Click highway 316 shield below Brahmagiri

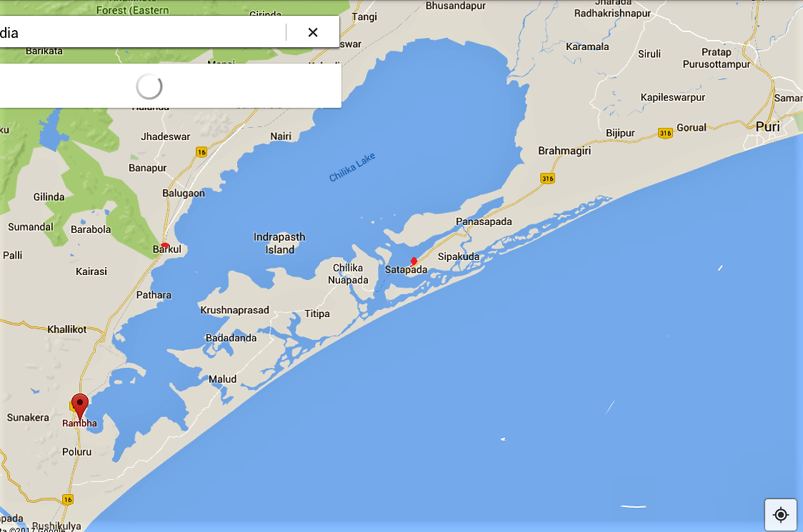click(548, 178)
